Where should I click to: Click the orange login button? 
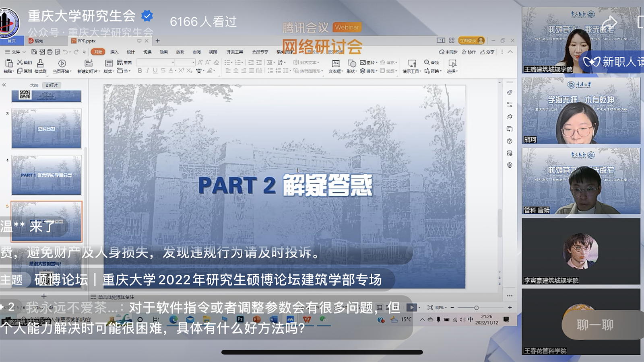[x=471, y=41]
